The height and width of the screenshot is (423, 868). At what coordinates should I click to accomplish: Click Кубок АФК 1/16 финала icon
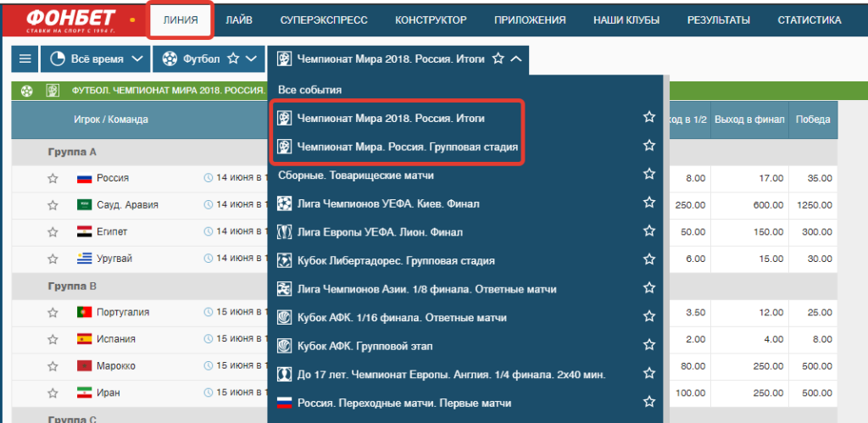click(x=285, y=318)
